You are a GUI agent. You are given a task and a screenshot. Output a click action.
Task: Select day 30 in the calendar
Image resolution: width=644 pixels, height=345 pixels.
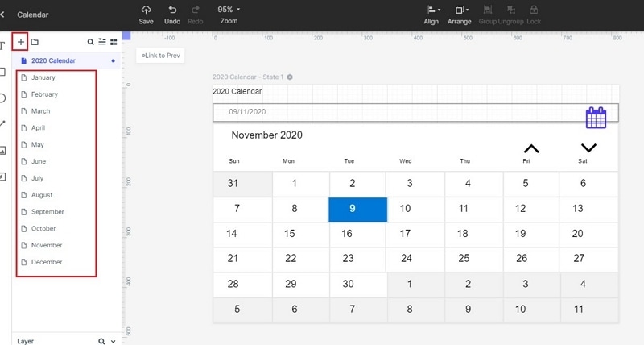pyautogui.click(x=357, y=285)
